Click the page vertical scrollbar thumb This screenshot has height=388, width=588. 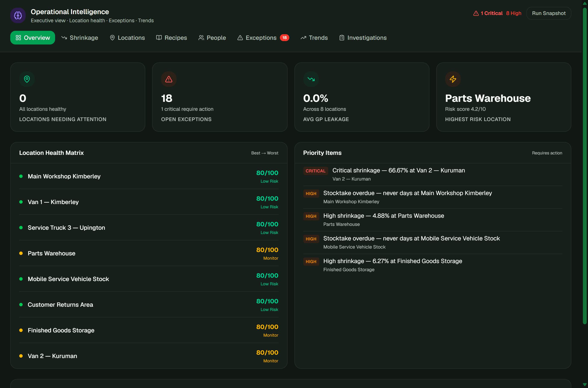(585, 166)
